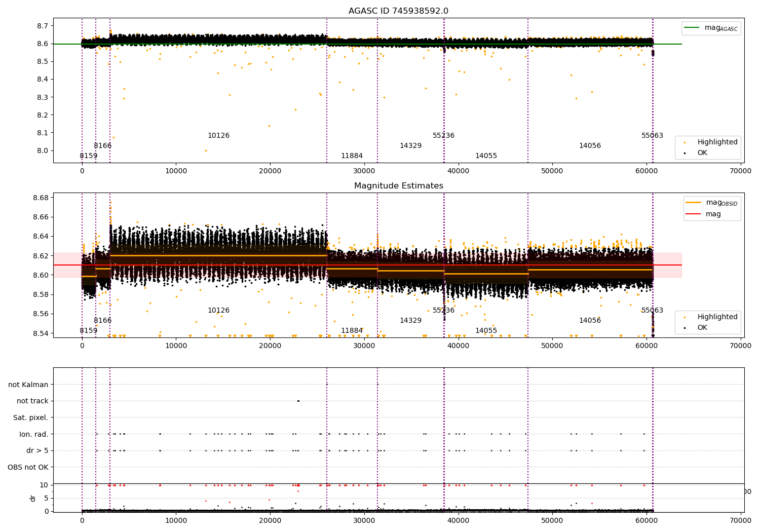Click OBSID label 8159 in AGASC ID plot

pos(88,156)
